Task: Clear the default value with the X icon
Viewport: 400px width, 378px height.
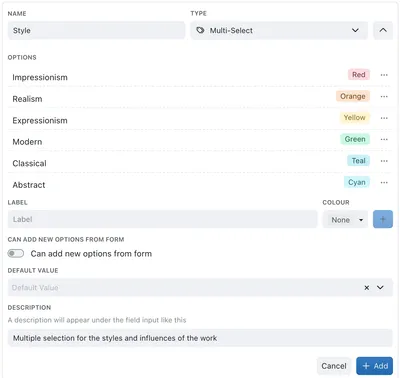Action: tap(367, 288)
